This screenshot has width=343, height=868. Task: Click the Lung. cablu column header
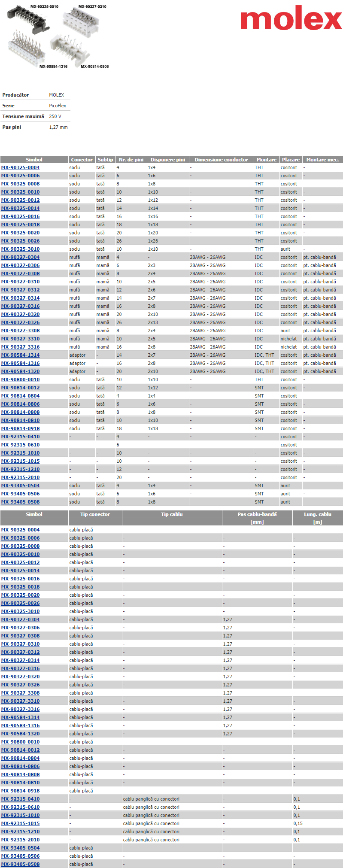tap(318, 514)
